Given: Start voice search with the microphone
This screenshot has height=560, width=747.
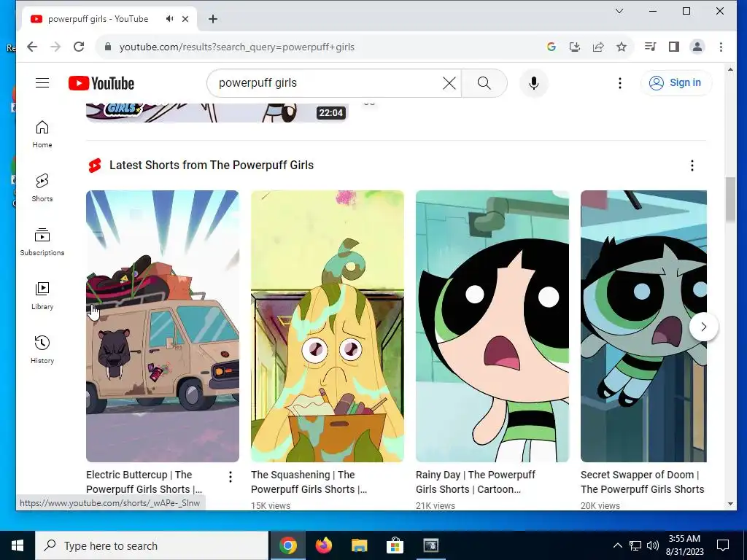Looking at the screenshot, I should (x=534, y=83).
